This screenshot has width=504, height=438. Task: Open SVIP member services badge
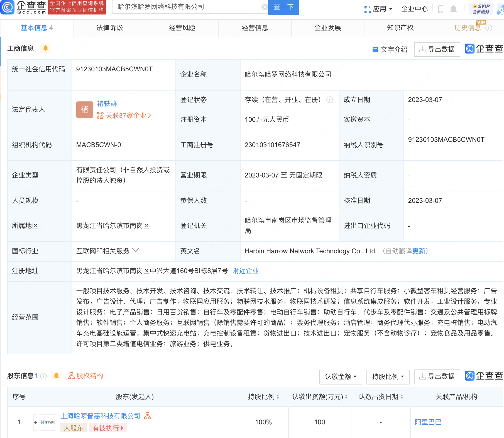coord(481,9)
